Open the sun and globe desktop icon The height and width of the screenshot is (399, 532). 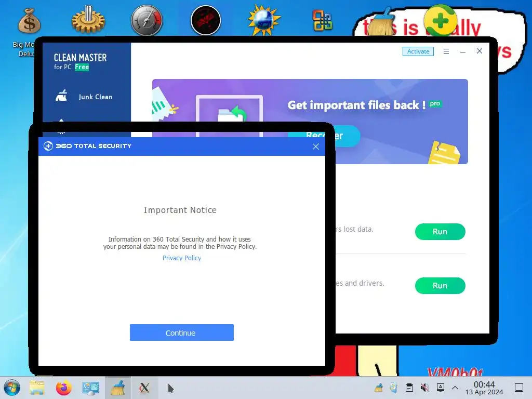click(x=264, y=20)
